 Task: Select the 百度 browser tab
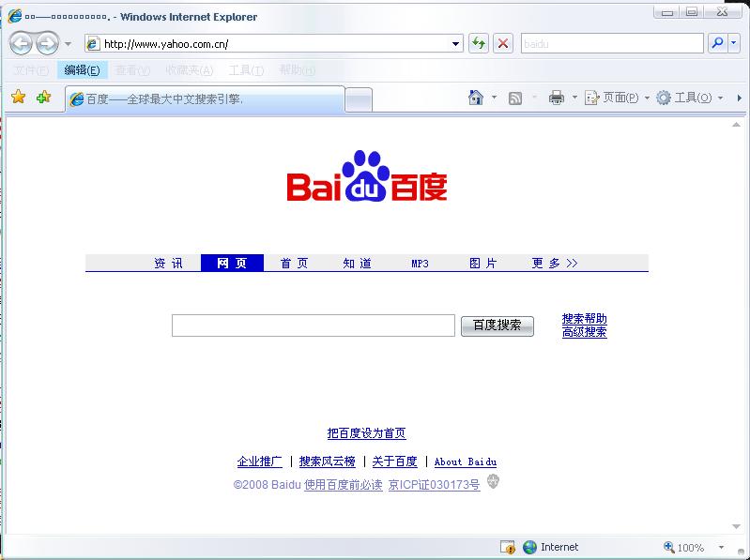coord(205,98)
